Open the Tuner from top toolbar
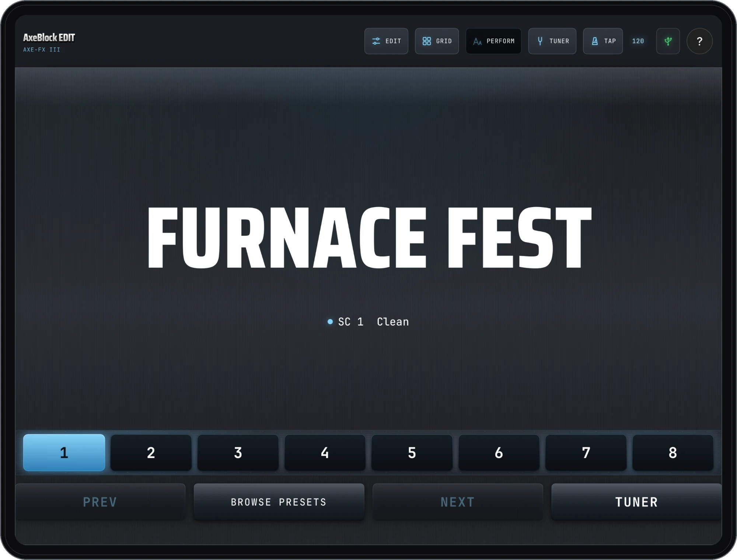 tap(552, 41)
